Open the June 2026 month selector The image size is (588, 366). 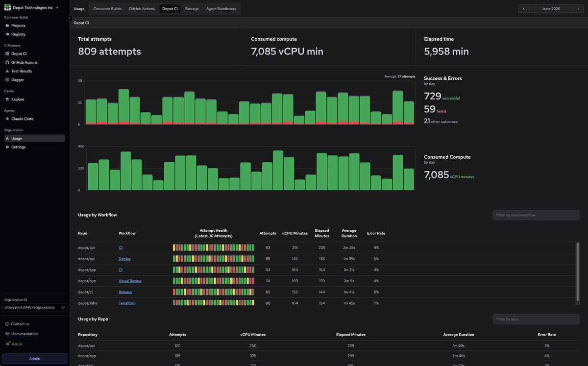(552, 9)
